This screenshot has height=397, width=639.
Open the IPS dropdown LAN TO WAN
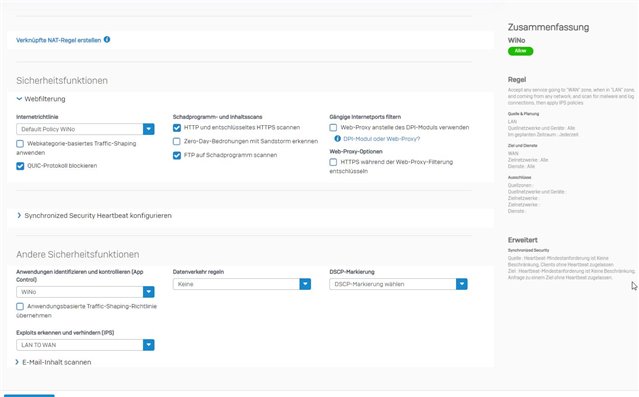(85, 345)
